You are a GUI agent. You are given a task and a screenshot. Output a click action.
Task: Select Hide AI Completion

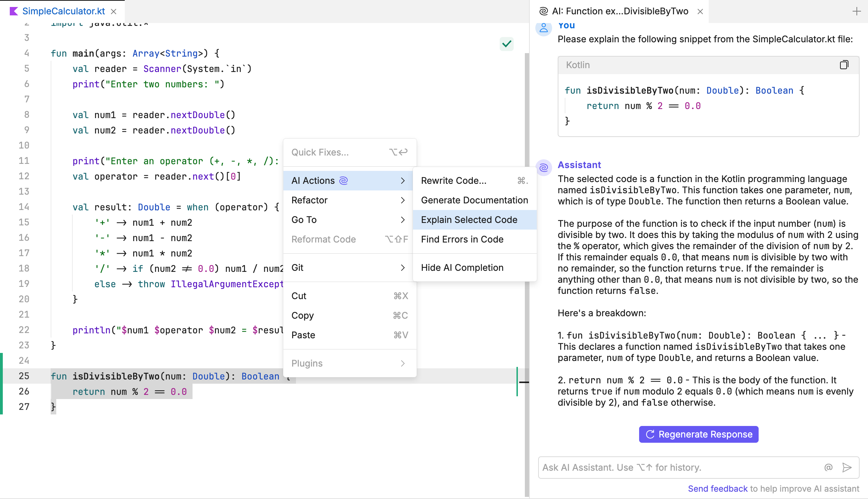click(x=462, y=267)
